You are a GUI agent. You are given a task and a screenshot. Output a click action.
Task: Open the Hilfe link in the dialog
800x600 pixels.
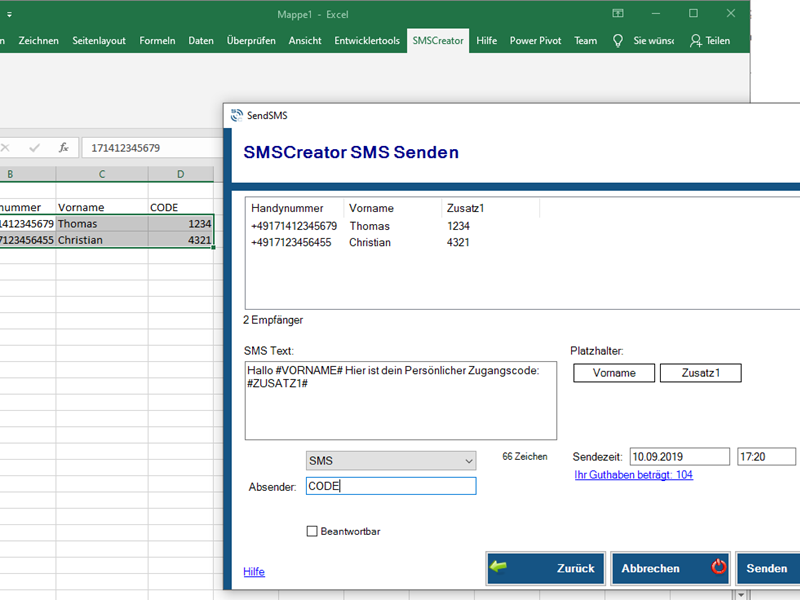point(254,572)
